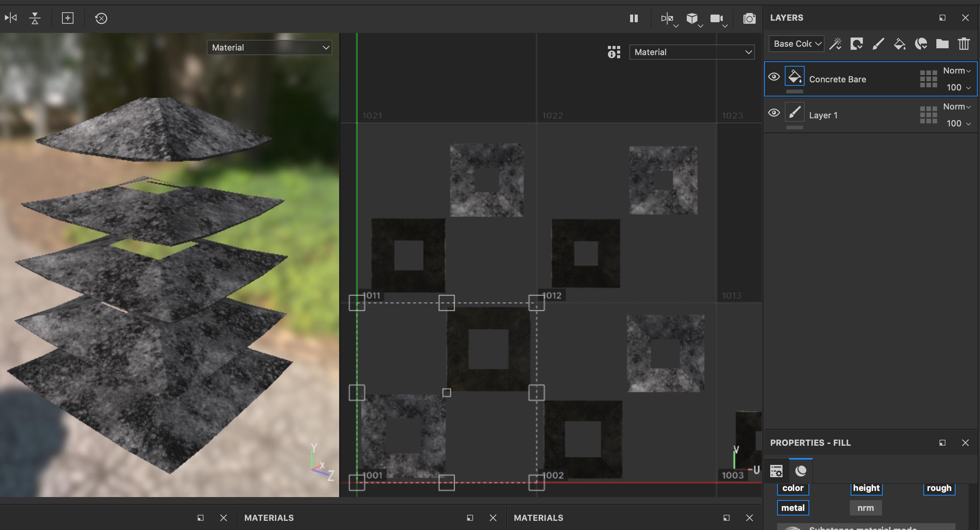Toggle the rough channel button
Image resolution: width=980 pixels, height=530 pixels.
939,488
